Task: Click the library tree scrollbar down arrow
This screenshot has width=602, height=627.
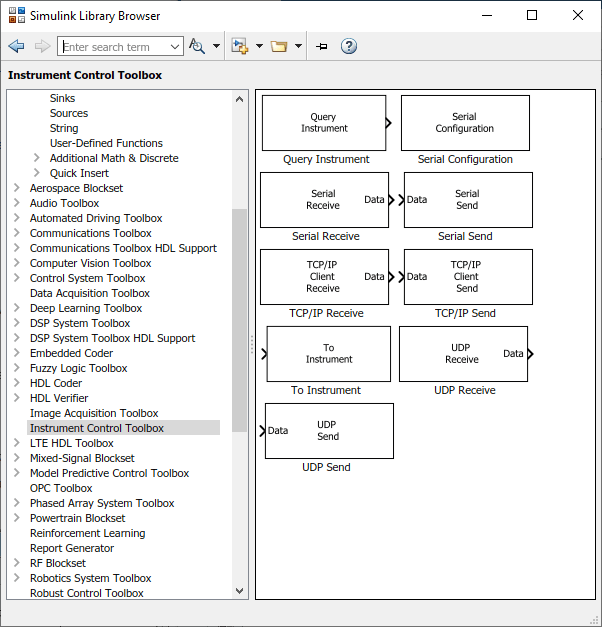Action: 240,591
